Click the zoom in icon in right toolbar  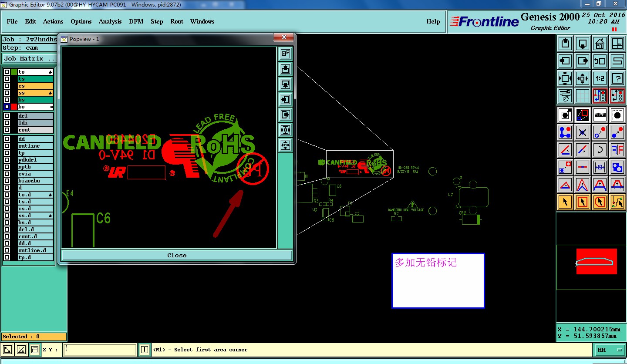point(565,78)
